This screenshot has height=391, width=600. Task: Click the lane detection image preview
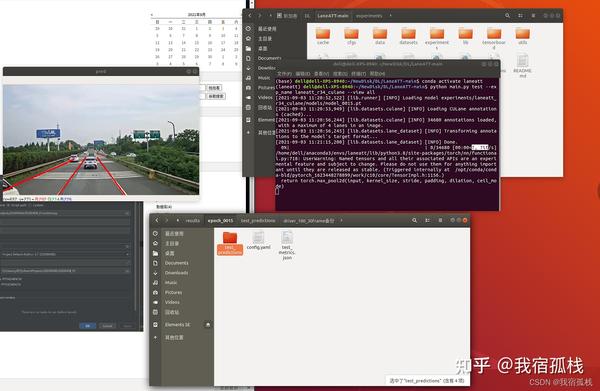(x=101, y=140)
